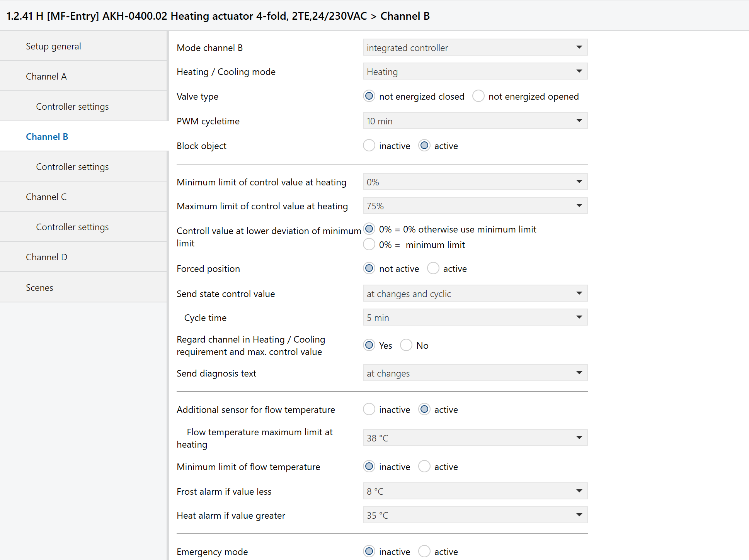Switch to Channel A tab
Image resolution: width=749 pixels, height=560 pixels.
pyautogui.click(x=46, y=76)
